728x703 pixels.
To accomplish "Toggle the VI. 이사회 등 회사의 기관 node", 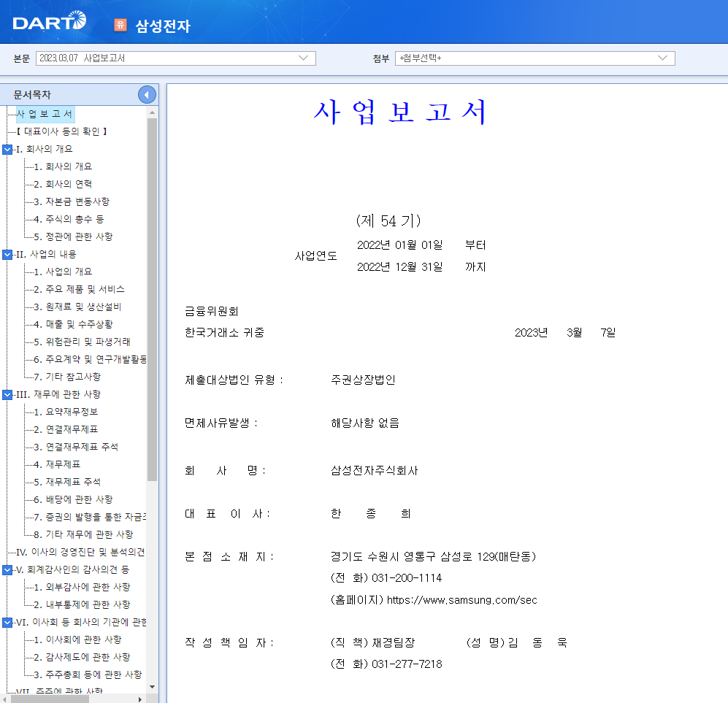I will click(x=7, y=623).
